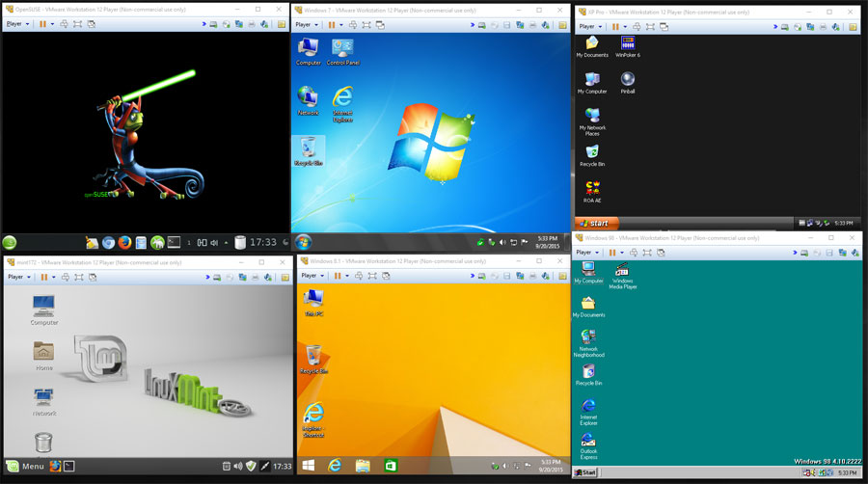Open My Documents on XP Pro desktop
Screen dimensions: 868x484
point(592,46)
